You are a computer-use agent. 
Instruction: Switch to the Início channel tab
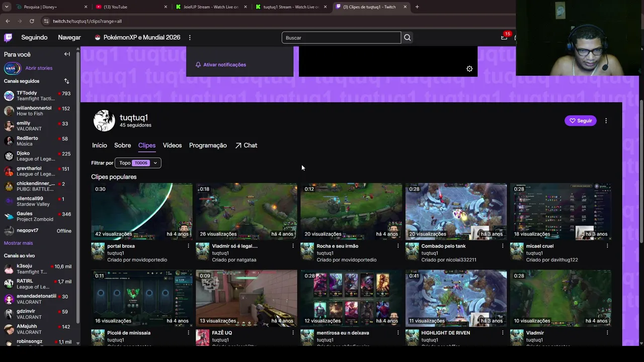coord(100,145)
